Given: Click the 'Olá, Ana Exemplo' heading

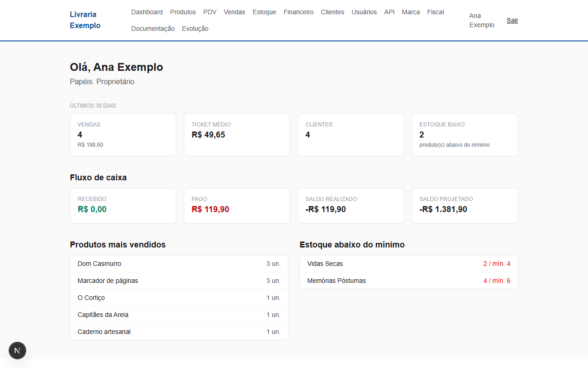Looking at the screenshot, I should [116, 67].
